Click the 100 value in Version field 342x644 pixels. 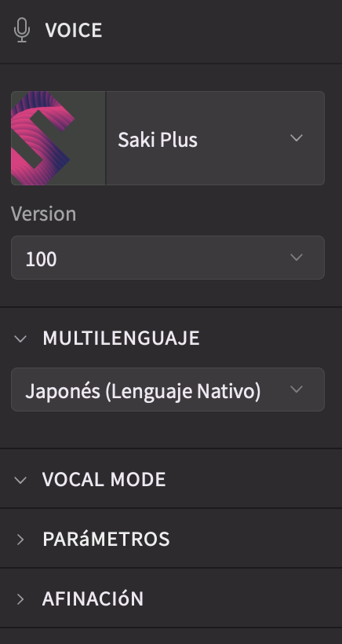(x=41, y=259)
